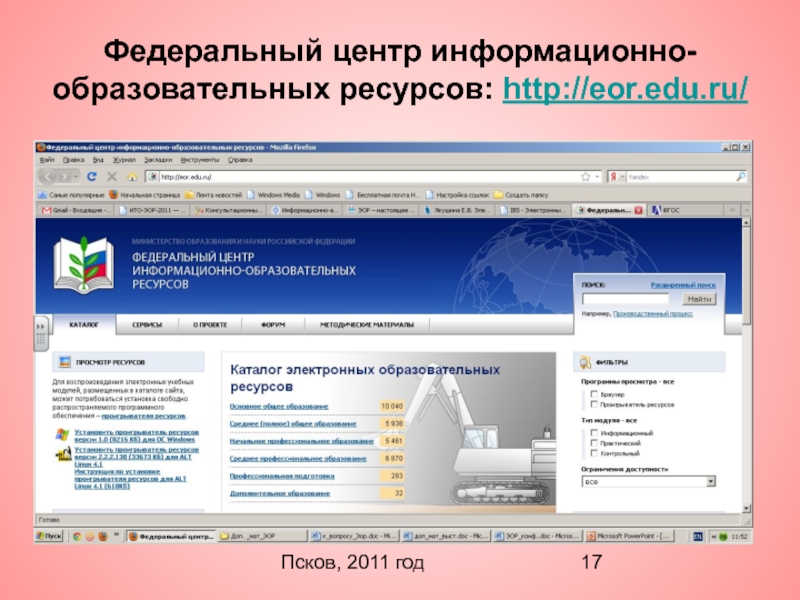Open Профессиональная подготовка catalog link

coord(282,476)
